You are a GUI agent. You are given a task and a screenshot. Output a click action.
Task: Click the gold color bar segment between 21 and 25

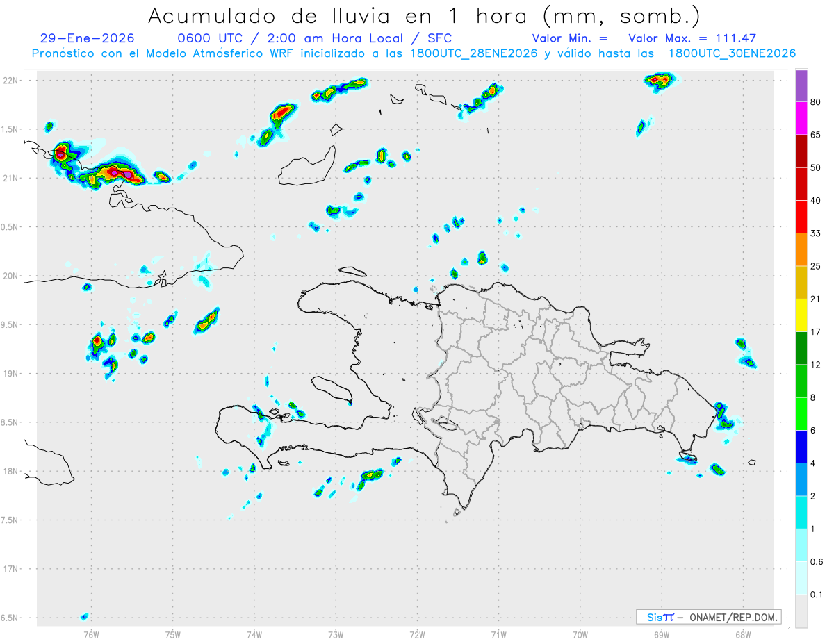(x=801, y=282)
